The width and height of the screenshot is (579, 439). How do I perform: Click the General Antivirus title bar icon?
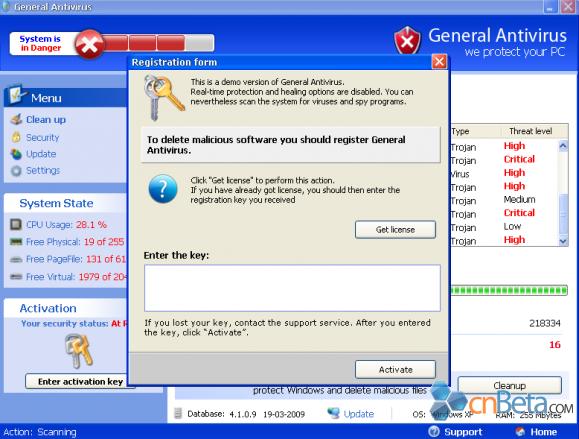5,6
